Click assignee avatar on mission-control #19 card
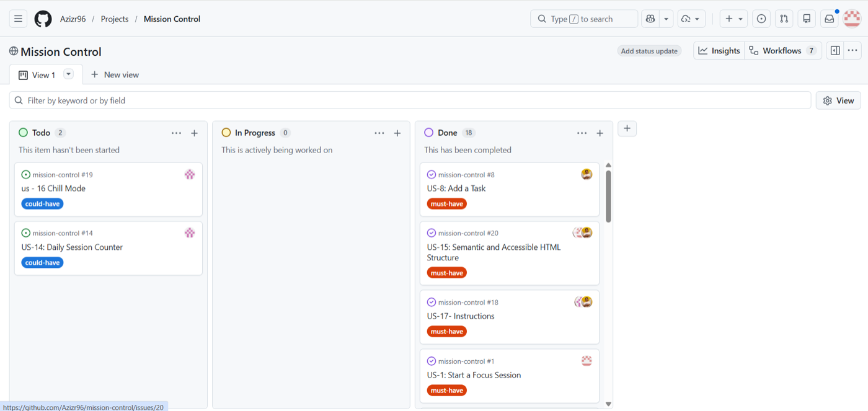Screen dimensions: 868x411 tap(190, 174)
